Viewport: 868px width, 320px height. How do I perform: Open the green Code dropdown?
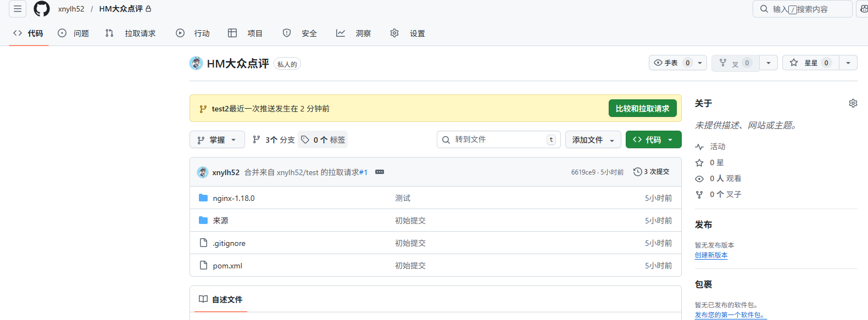(653, 140)
